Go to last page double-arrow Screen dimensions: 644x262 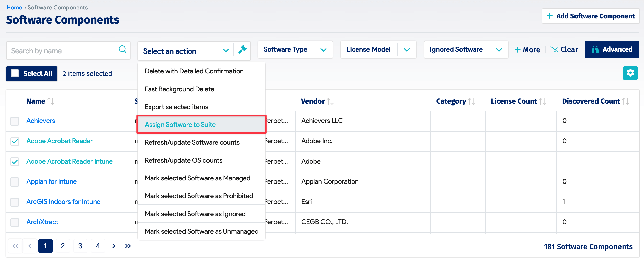128,246
